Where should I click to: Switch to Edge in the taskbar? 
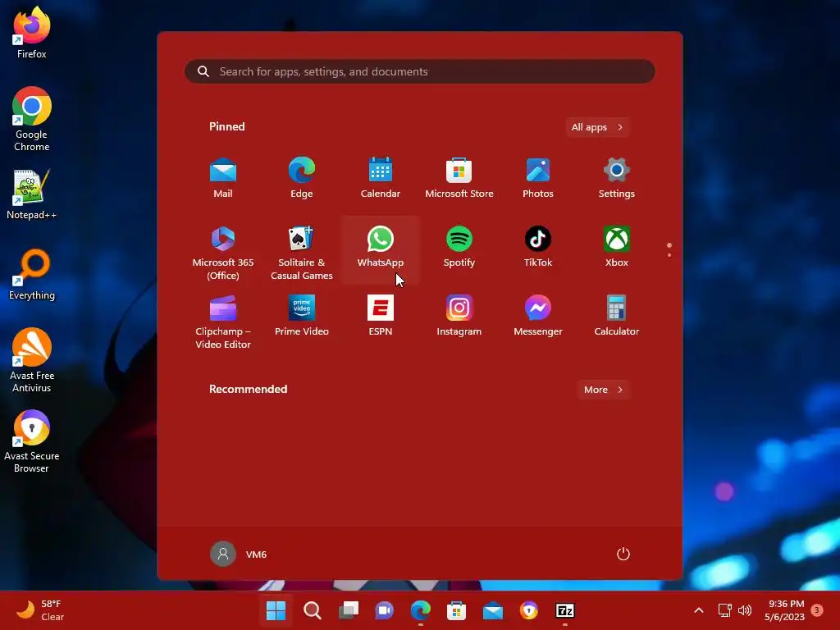coord(421,610)
